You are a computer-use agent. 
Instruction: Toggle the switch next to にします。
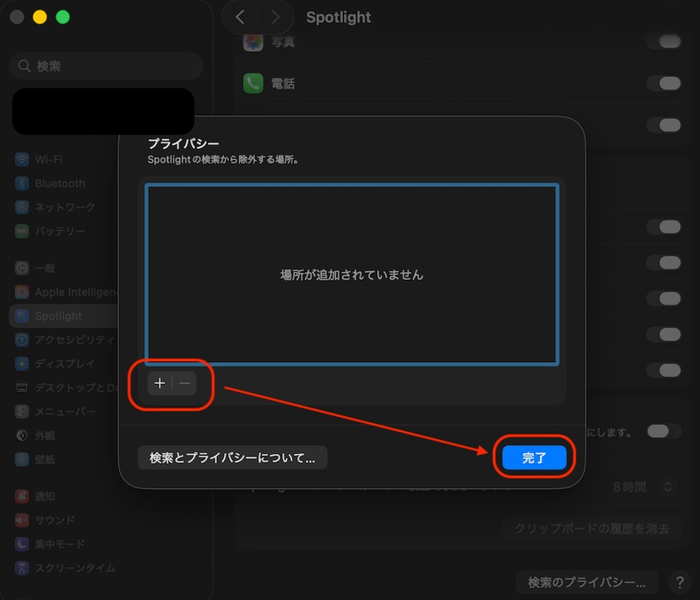coord(664,431)
